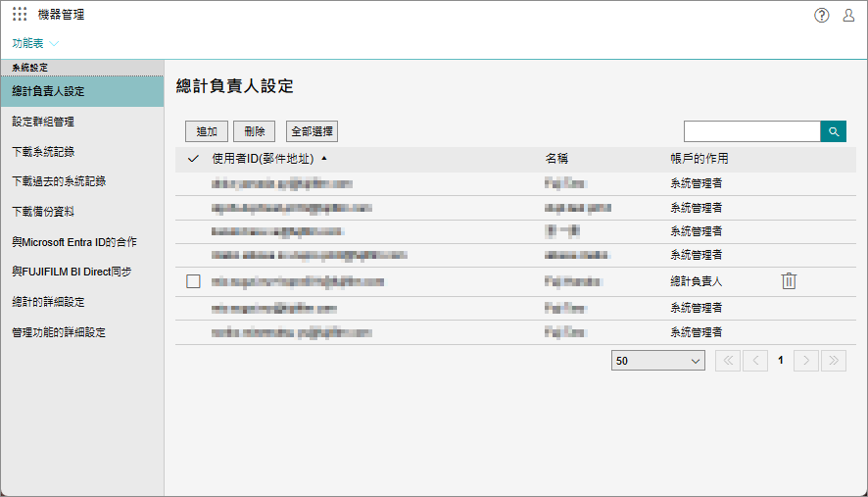Click the user account profile icon

848,15
